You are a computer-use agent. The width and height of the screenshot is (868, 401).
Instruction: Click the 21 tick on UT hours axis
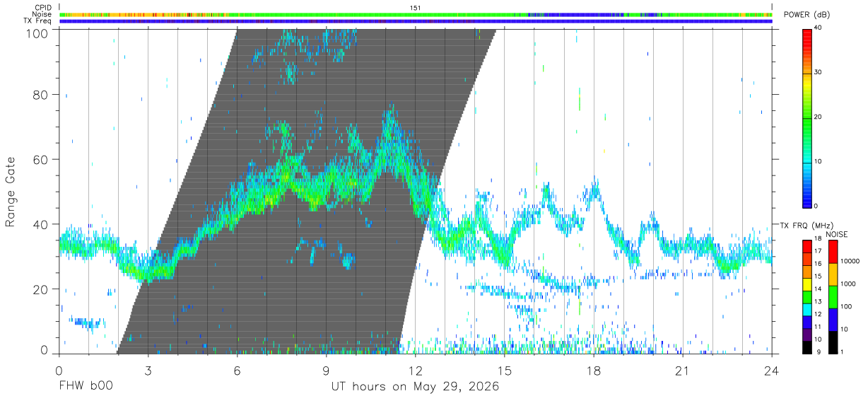click(683, 370)
